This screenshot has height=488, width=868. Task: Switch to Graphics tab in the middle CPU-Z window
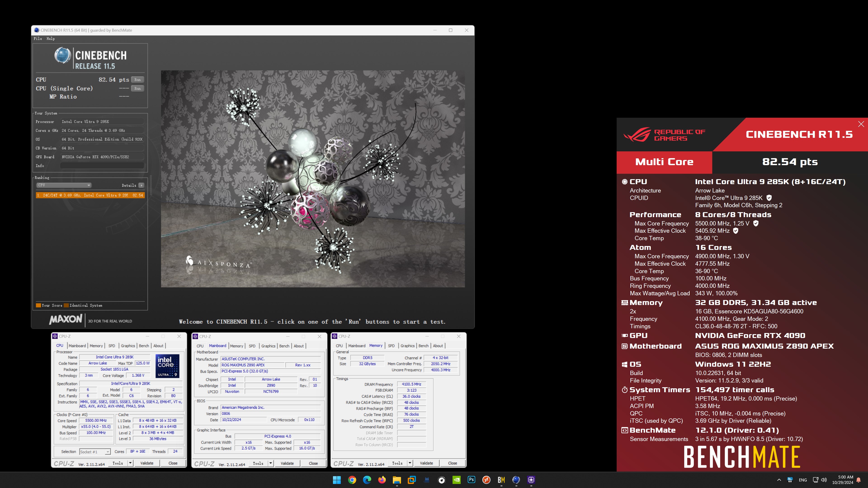coord(268,346)
